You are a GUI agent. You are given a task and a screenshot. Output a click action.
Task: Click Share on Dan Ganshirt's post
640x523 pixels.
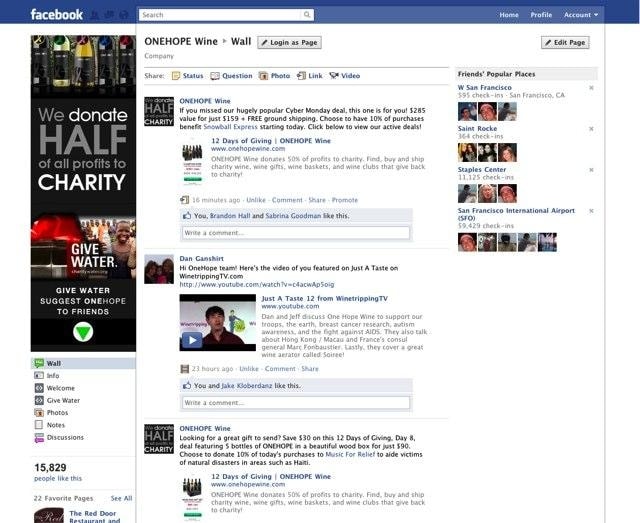tap(310, 369)
